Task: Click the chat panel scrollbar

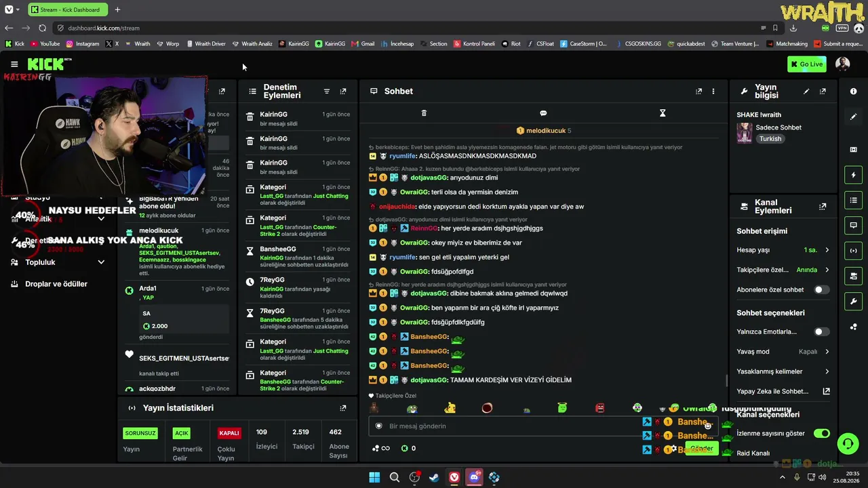Action: pos(726,380)
